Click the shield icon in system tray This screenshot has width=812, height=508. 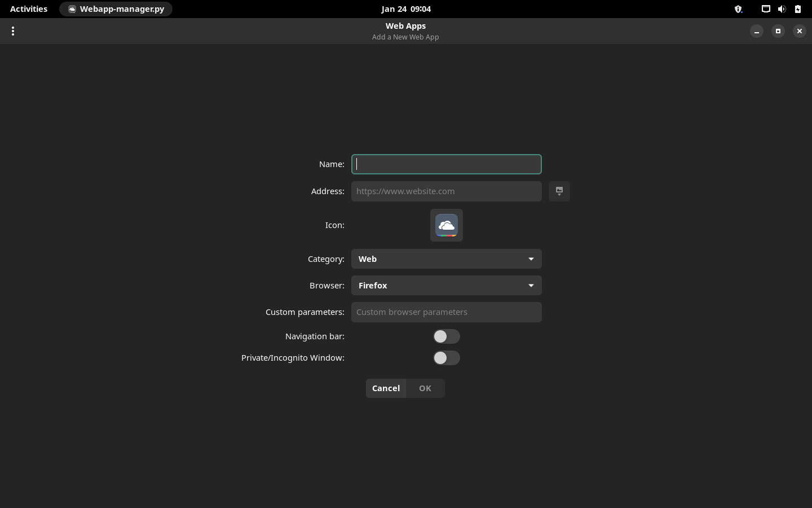pos(738,9)
